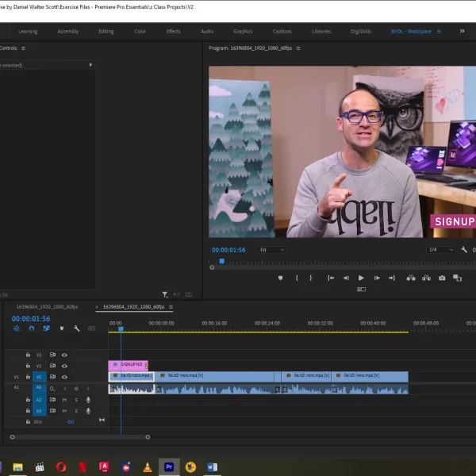Click Mark Out button in Program monitor
The height and width of the screenshot is (476, 476).
point(310,278)
